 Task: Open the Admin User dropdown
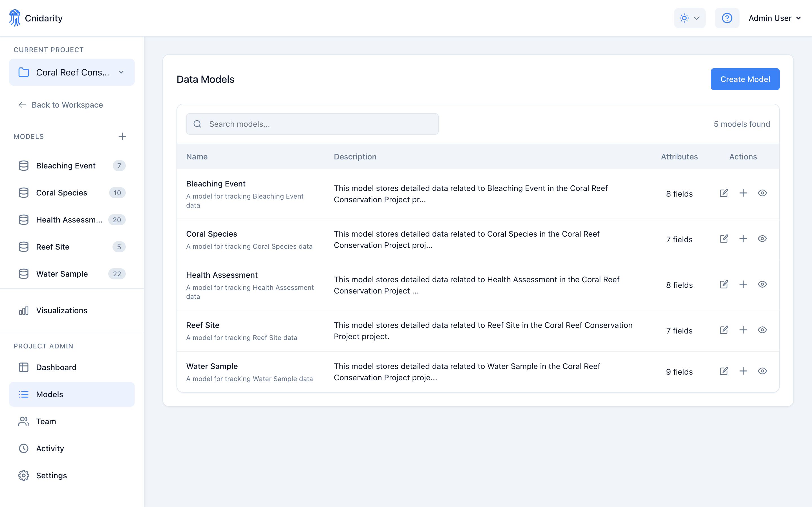pyautogui.click(x=775, y=18)
